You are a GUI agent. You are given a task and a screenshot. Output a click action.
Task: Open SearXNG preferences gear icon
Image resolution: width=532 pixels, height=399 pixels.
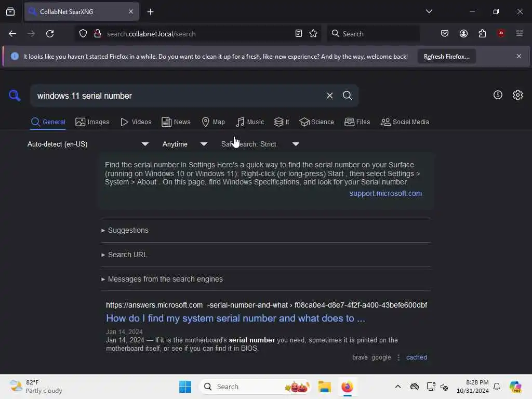pyautogui.click(x=518, y=95)
